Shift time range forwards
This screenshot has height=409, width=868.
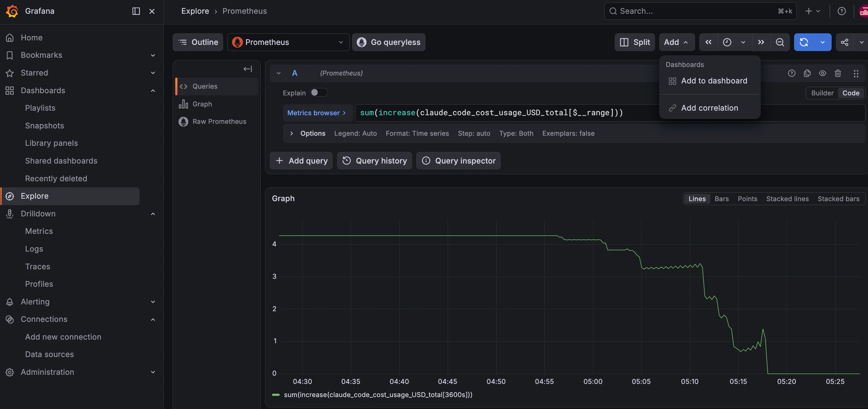coord(761,42)
